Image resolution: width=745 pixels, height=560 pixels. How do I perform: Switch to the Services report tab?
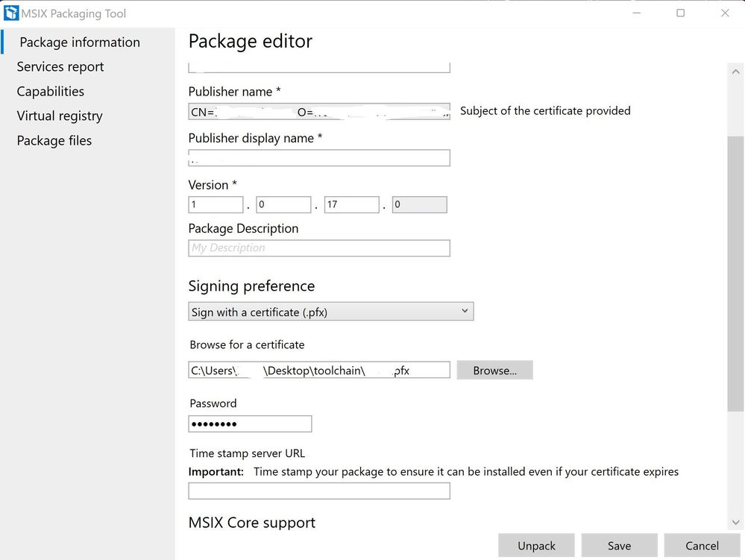60,67
